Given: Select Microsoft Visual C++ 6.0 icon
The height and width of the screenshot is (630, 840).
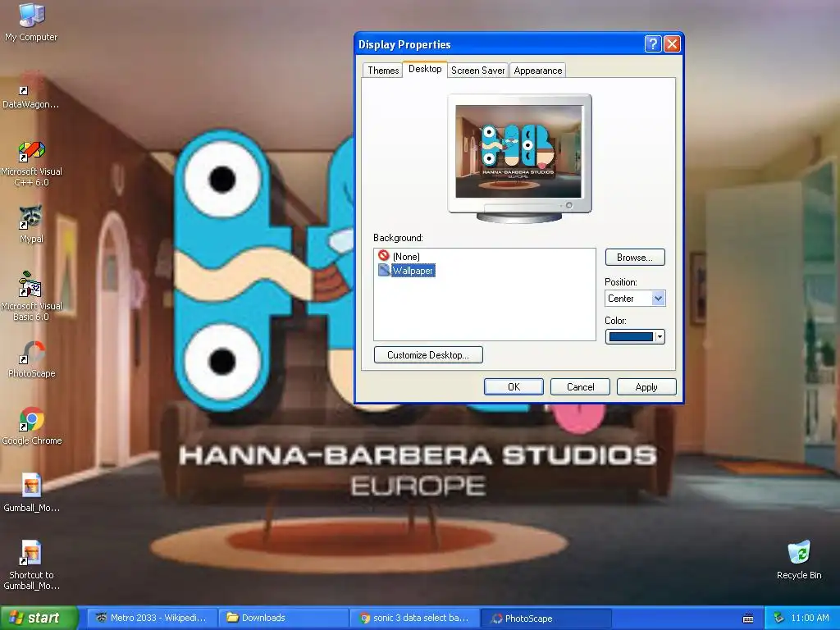Looking at the screenshot, I should 31,163.
